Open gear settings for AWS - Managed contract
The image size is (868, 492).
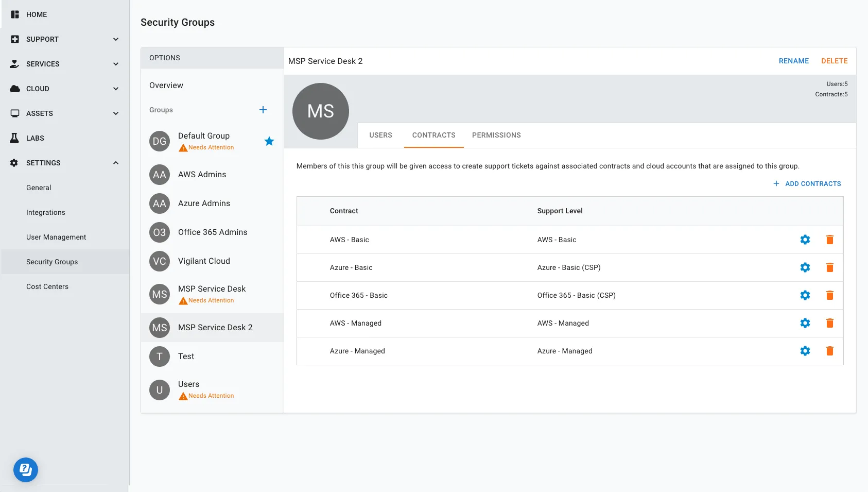pyautogui.click(x=805, y=323)
